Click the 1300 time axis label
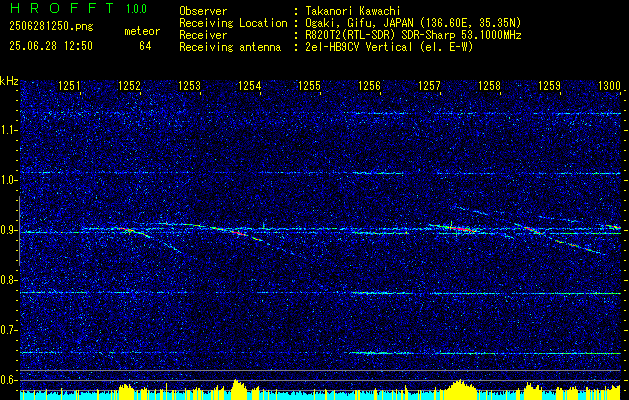The height and width of the screenshot is (400, 629). point(609,85)
